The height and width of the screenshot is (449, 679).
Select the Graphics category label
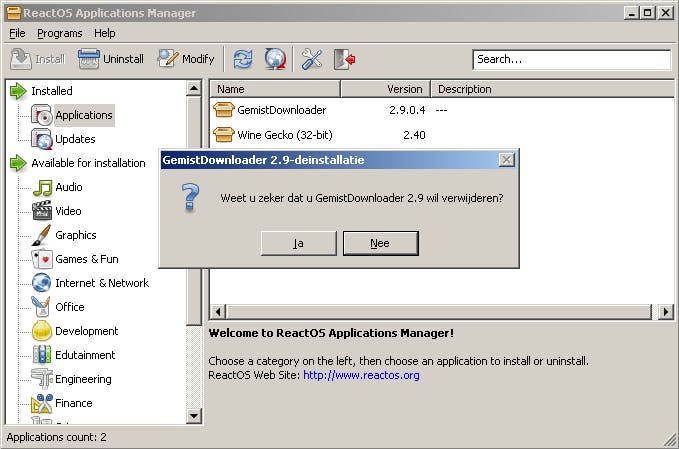point(76,235)
